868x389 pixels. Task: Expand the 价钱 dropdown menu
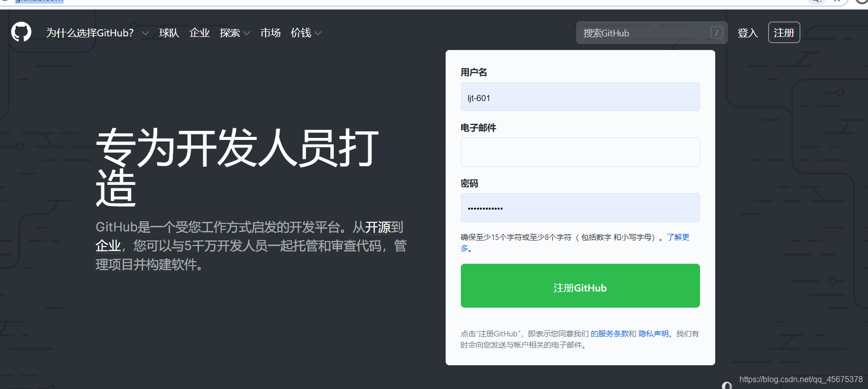coord(306,33)
